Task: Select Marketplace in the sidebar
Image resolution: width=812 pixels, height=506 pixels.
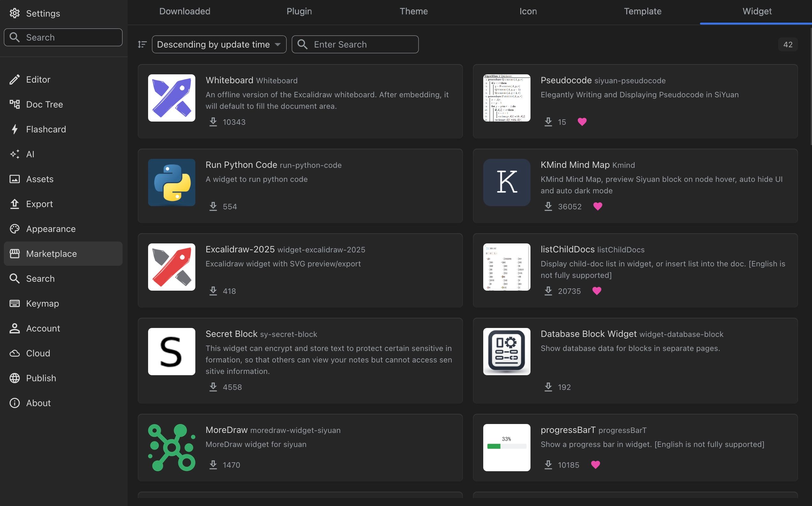Action: (63, 254)
